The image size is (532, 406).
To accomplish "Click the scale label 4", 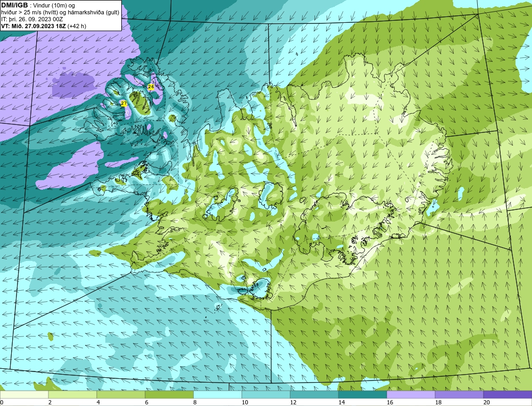I will (x=98, y=402).
